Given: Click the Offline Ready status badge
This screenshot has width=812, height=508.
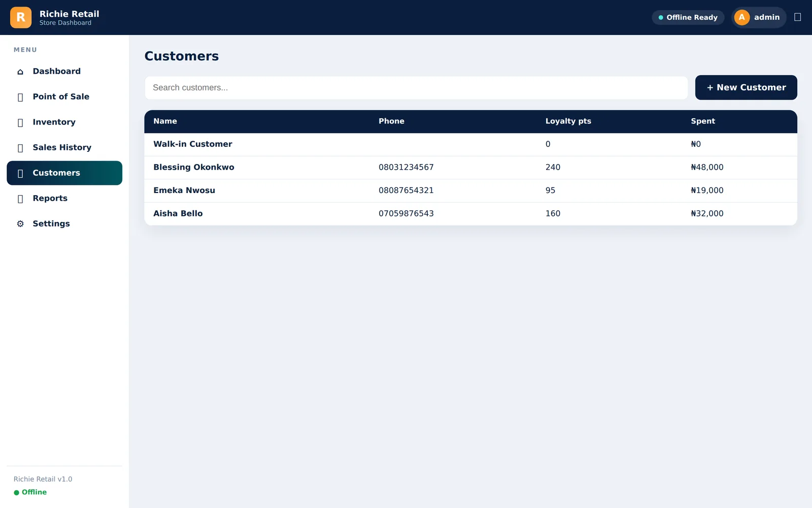Looking at the screenshot, I should 688,17.
